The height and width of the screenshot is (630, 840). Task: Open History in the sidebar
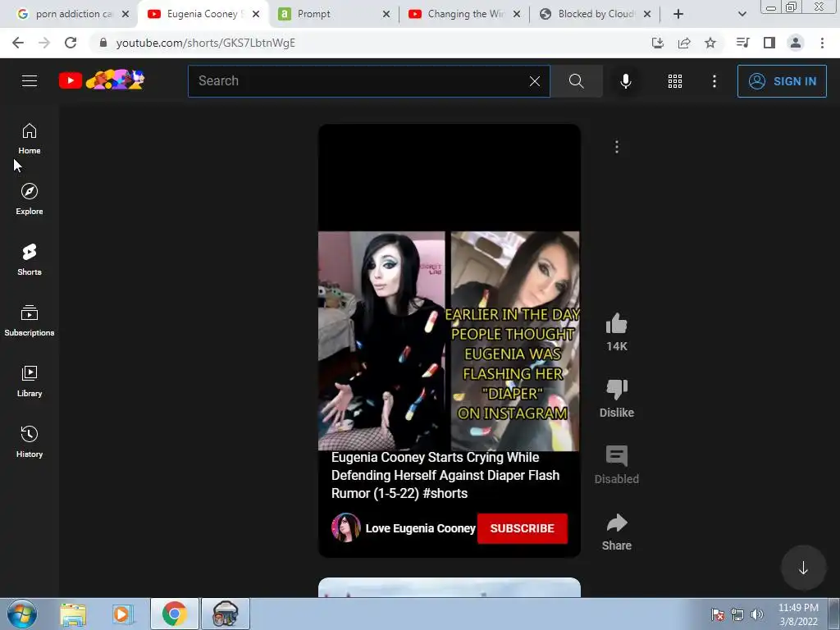pyautogui.click(x=30, y=442)
